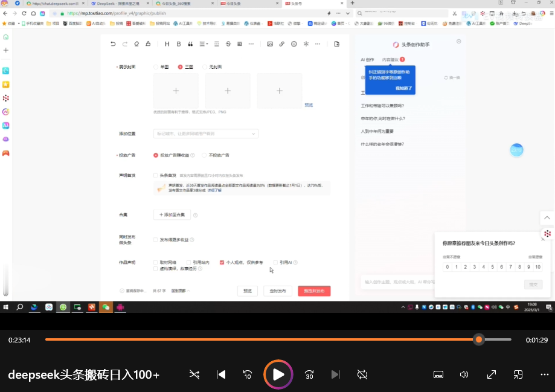
Task: Toggle bold with the B icon
Action: (x=179, y=44)
